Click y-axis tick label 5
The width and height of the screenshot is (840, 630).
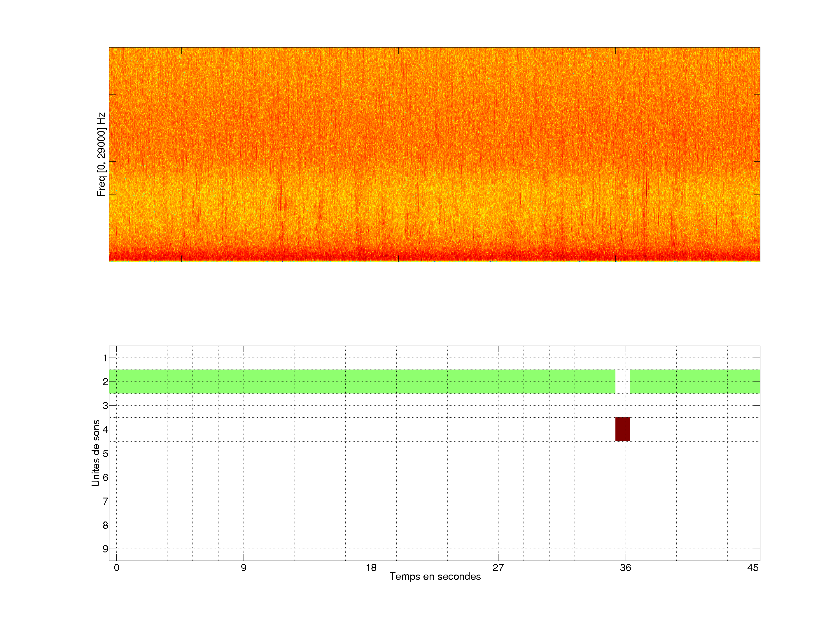point(105,454)
